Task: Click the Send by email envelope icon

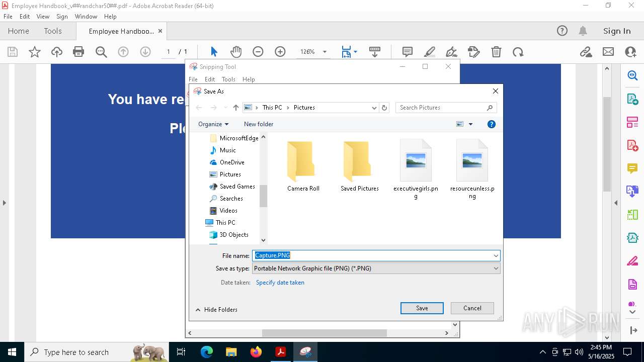Action: click(x=608, y=52)
